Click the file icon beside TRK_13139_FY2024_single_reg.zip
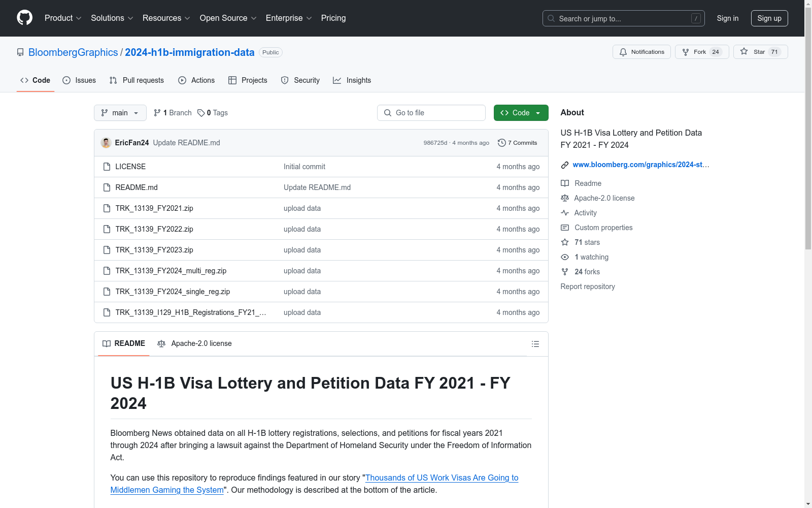Image resolution: width=812 pixels, height=508 pixels. click(x=107, y=292)
